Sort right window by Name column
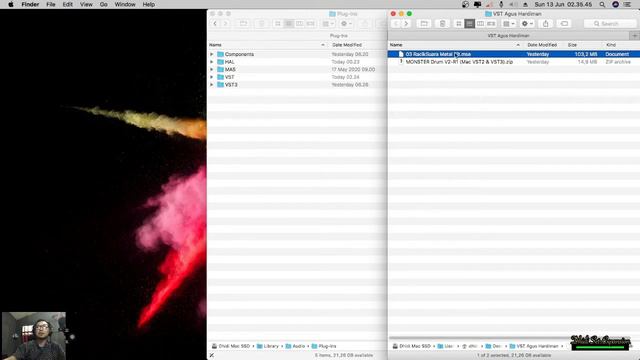Screen dimensions: 640x360 pos(455,45)
